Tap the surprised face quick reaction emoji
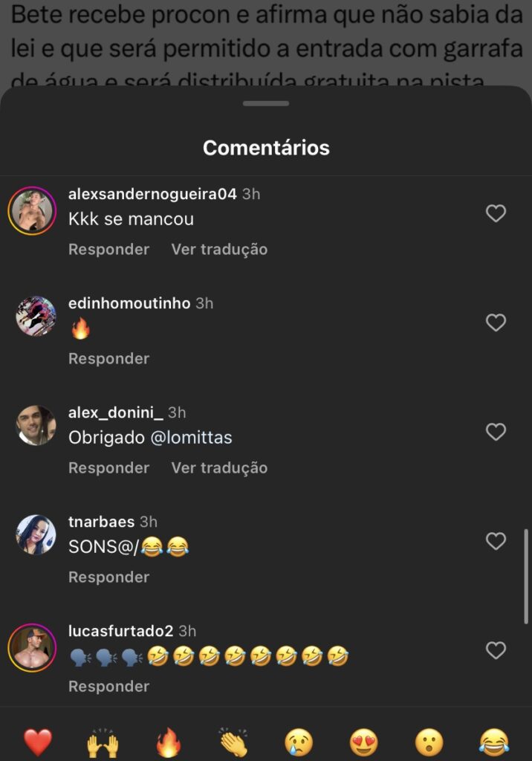 pos(429,742)
